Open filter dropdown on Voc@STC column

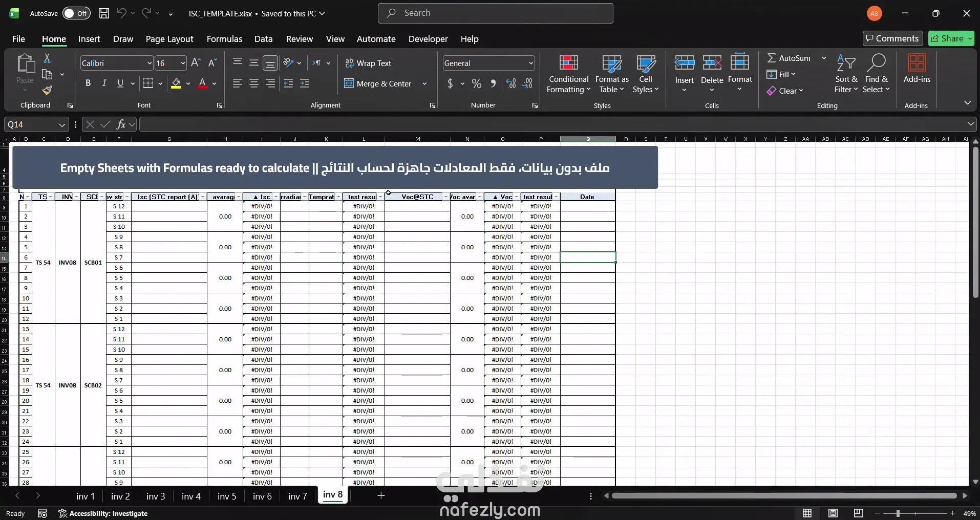(x=445, y=197)
